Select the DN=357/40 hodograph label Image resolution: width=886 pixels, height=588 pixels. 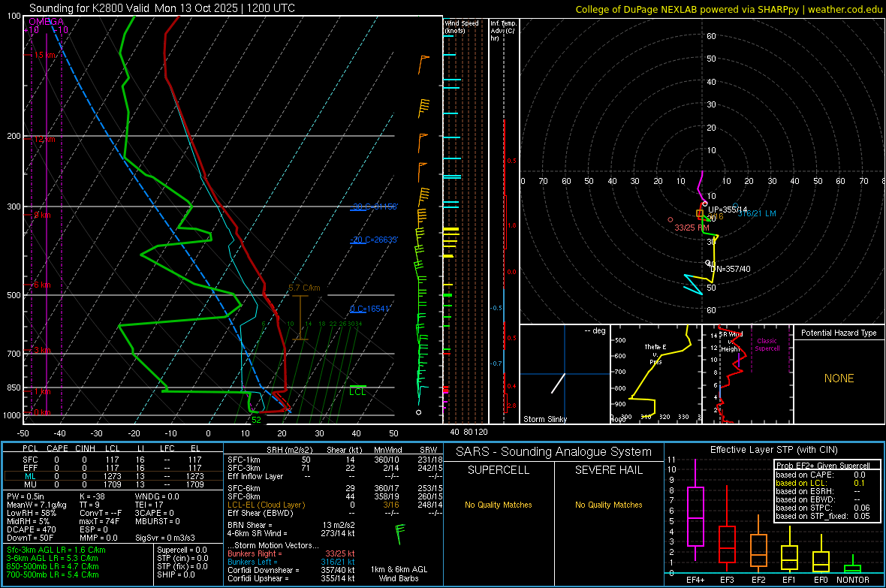point(730,269)
